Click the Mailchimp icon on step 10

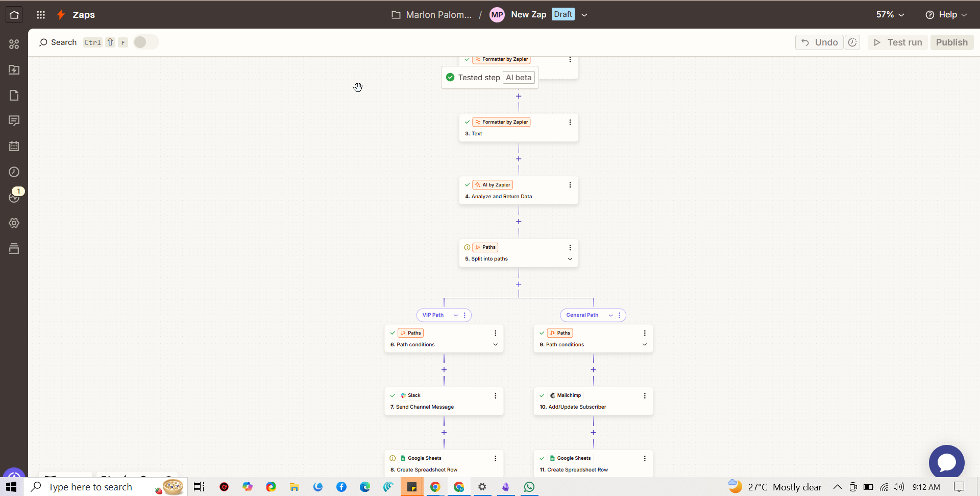(x=553, y=395)
